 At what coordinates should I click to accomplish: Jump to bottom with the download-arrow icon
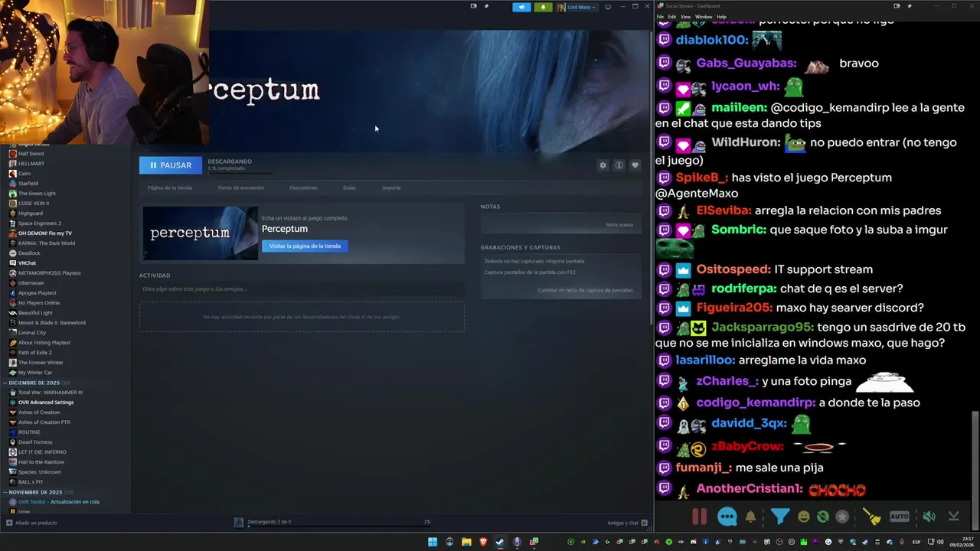tap(954, 517)
